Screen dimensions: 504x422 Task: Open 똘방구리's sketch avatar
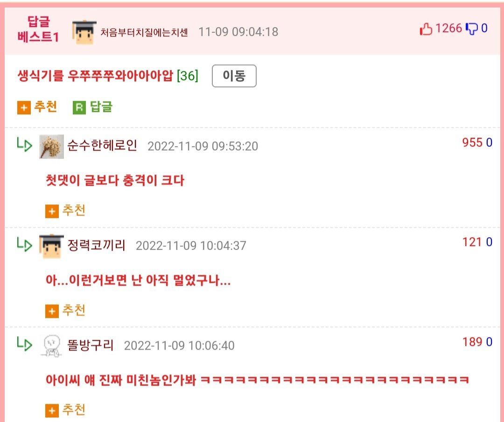(51, 346)
